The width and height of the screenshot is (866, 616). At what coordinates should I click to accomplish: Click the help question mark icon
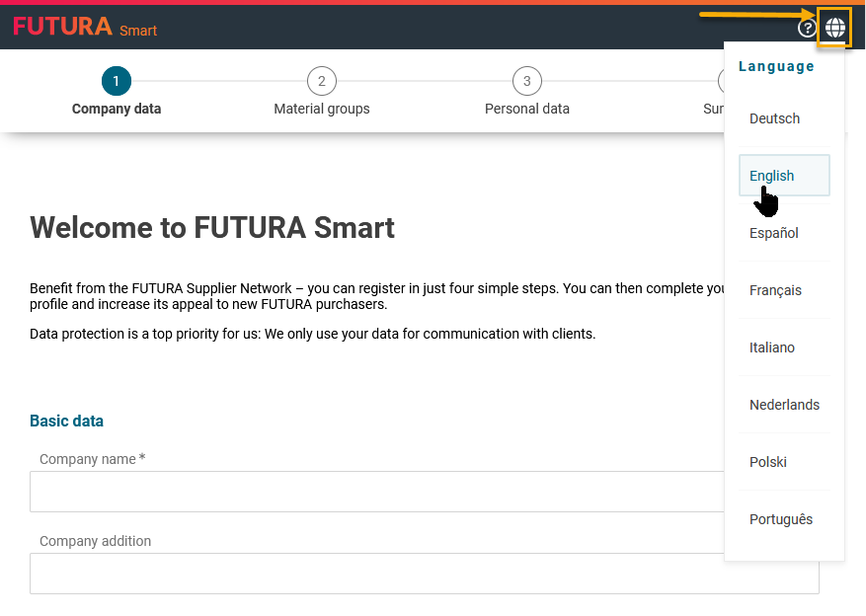[x=807, y=28]
